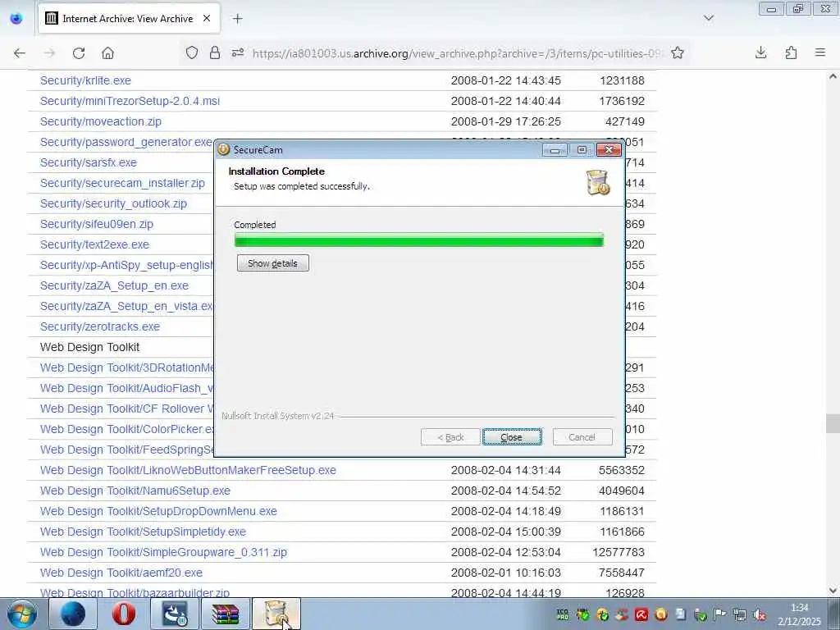
Task: Click the Close button in the SecureCam installer
Action: (x=512, y=437)
